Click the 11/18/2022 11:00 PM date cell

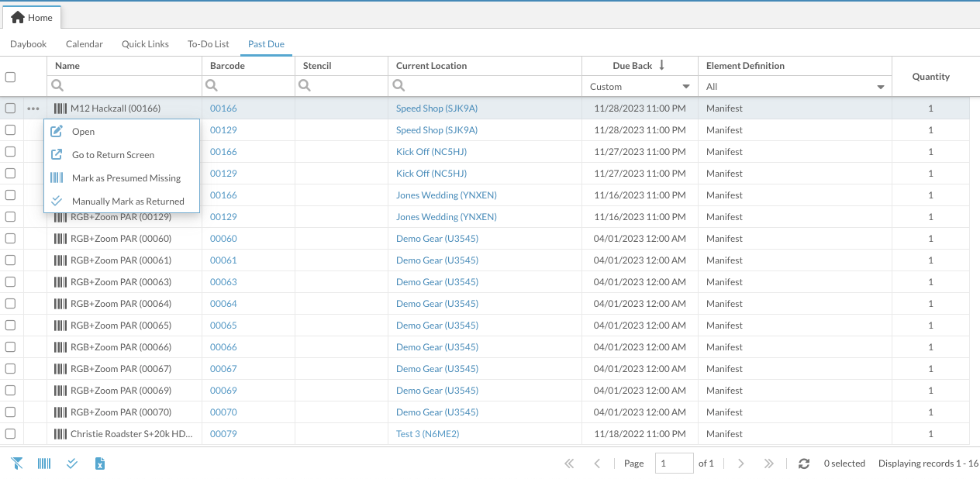[640, 434]
